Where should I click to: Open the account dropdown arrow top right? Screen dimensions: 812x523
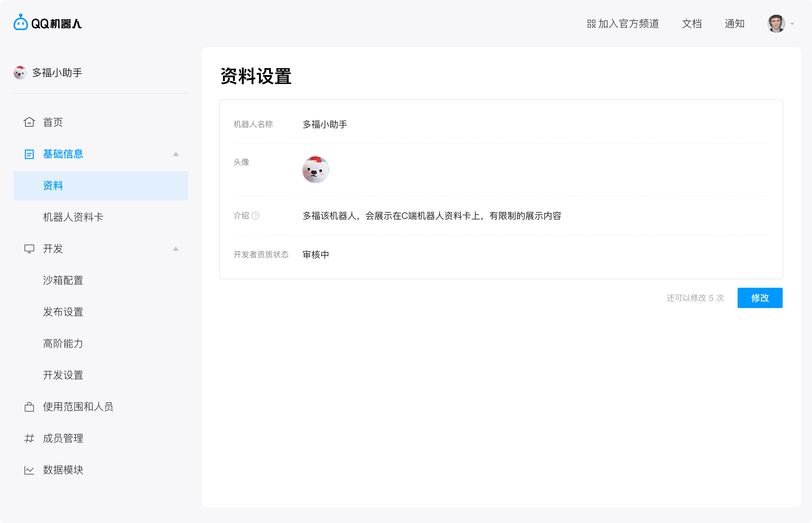click(793, 24)
